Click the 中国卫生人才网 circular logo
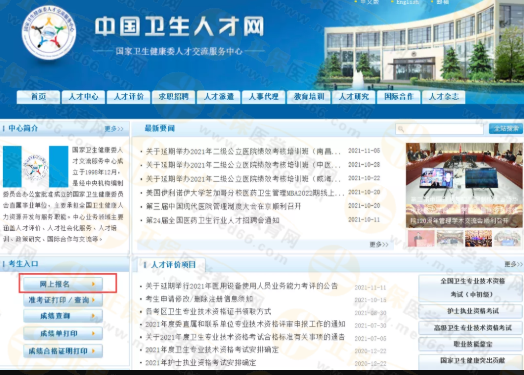524x375 pixels. [x=49, y=32]
